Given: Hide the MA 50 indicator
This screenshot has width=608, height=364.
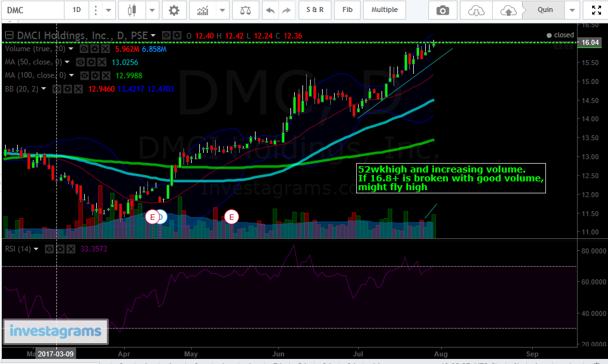Looking at the screenshot, I should coord(80,62).
